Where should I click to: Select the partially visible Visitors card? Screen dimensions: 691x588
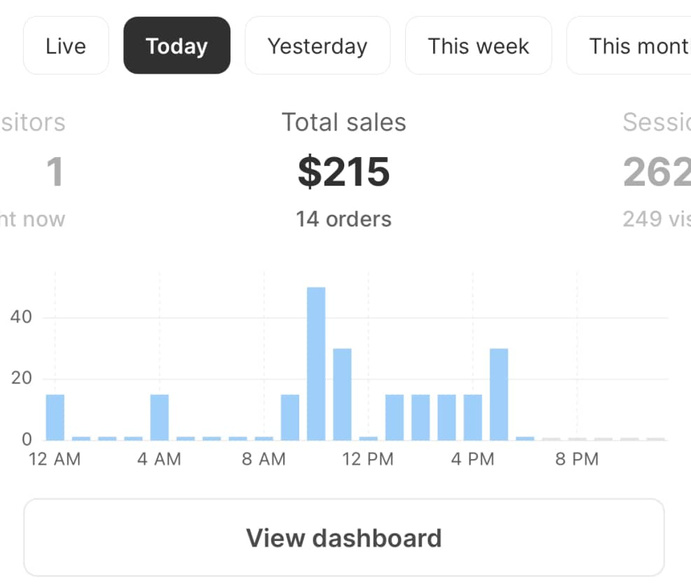[40, 172]
